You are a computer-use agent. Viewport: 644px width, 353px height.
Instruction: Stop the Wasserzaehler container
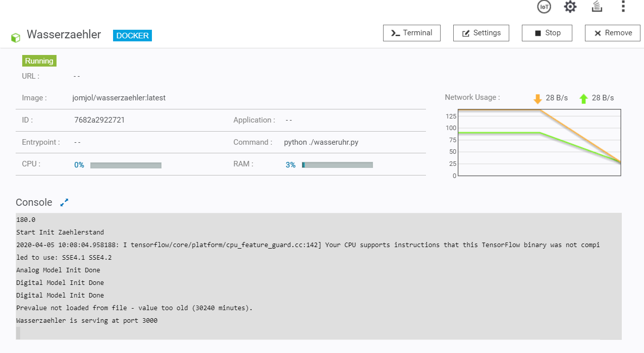tap(547, 33)
